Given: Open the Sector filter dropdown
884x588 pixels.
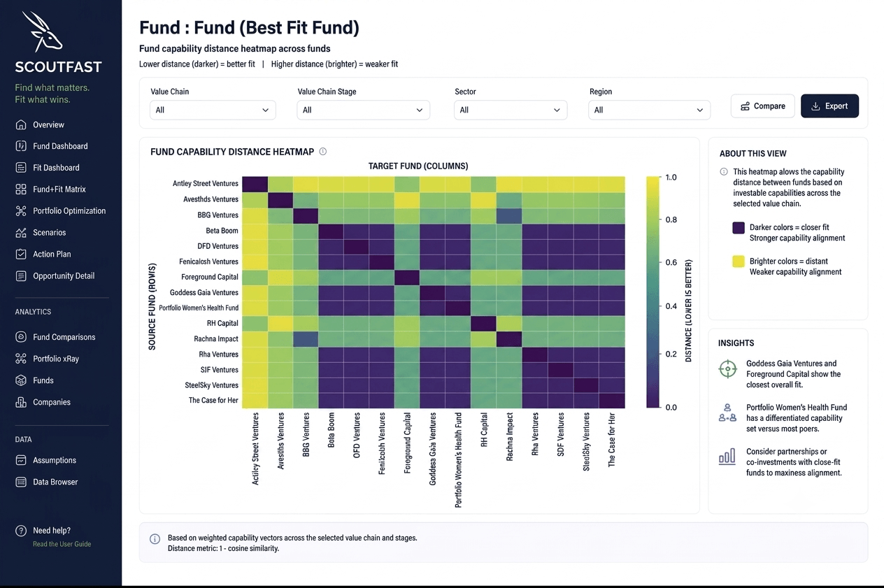Looking at the screenshot, I should point(511,110).
